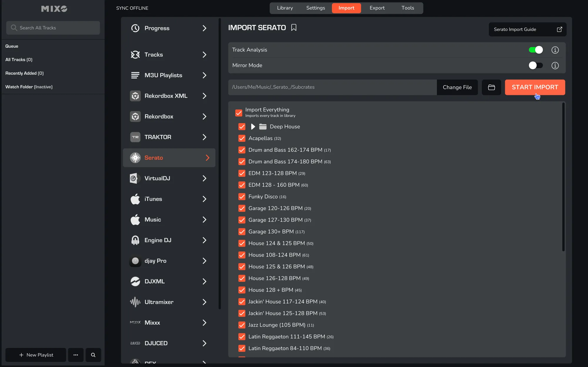Viewport: 588px width, 367px height.
Task: Disable the Track Analysis toggle
Action: click(x=535, y=50)
